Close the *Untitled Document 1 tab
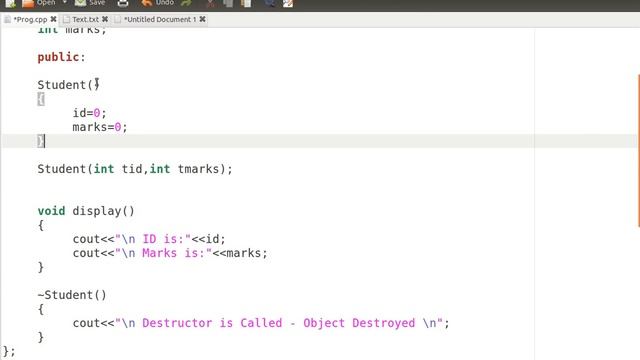Screen dimensions: 640x360 pos(202,19)
